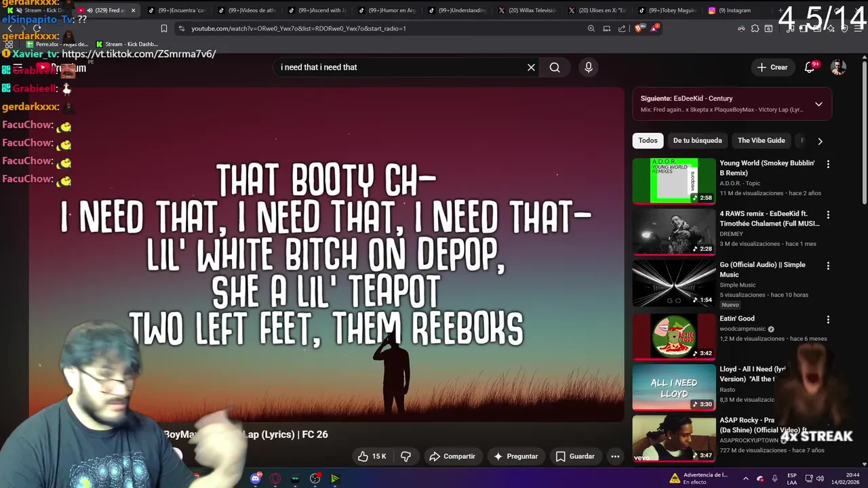Click the Crear button

(x=772, y=67)
